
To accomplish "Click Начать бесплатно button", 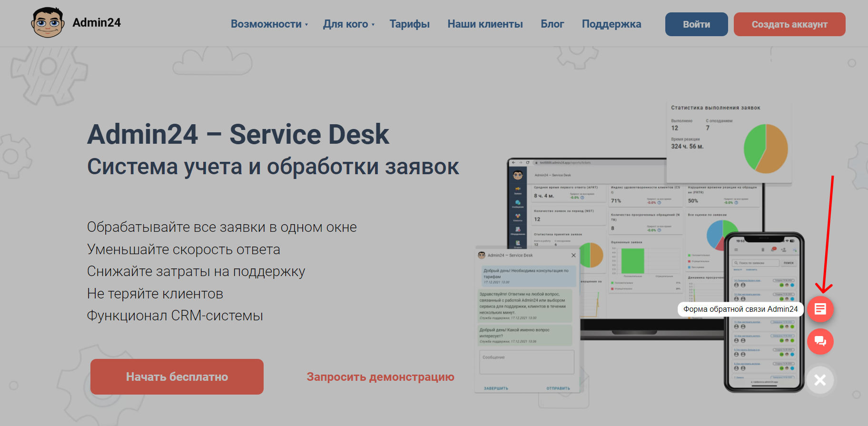I will pyautogui.click(x=177, y=376).
